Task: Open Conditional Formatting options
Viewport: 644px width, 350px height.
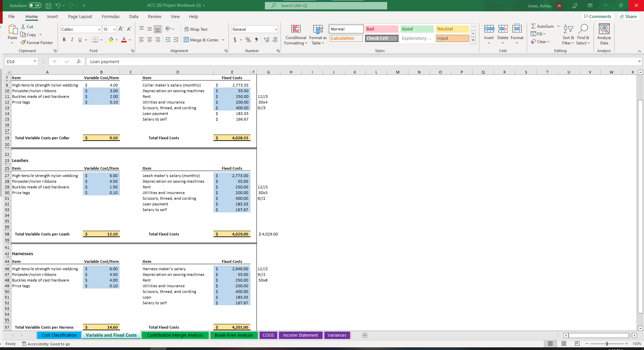Action: point(295,35)
